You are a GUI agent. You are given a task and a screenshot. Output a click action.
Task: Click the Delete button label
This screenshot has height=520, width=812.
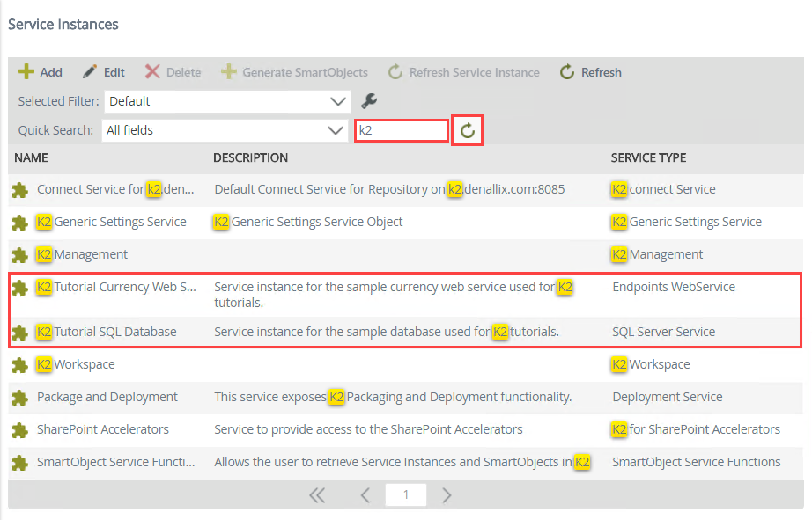coord(184,72)
